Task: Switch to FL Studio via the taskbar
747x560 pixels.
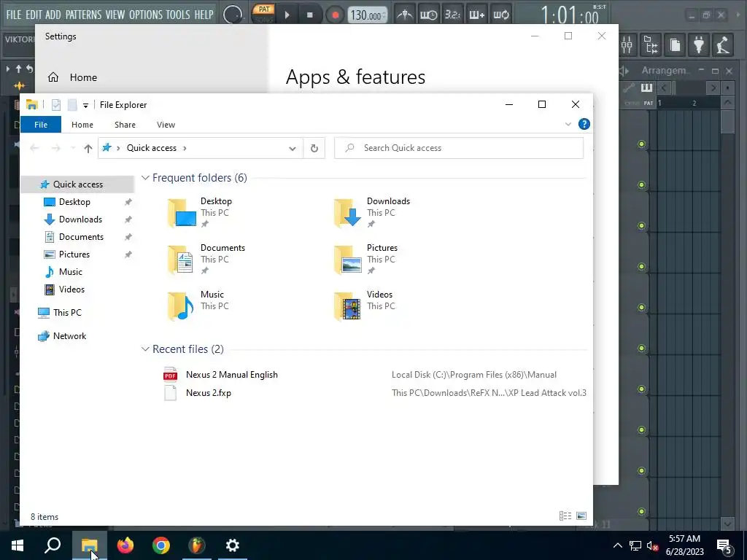Action: pos(197,545)
